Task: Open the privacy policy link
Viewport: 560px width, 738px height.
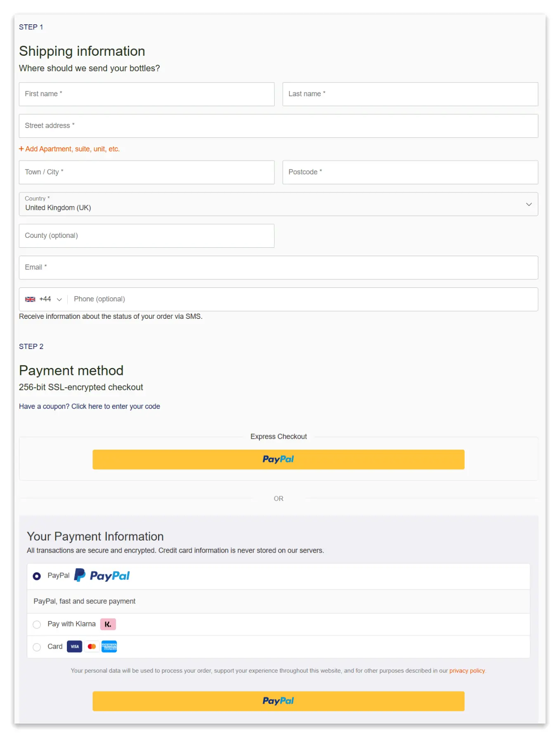Action: pos(467,670)
